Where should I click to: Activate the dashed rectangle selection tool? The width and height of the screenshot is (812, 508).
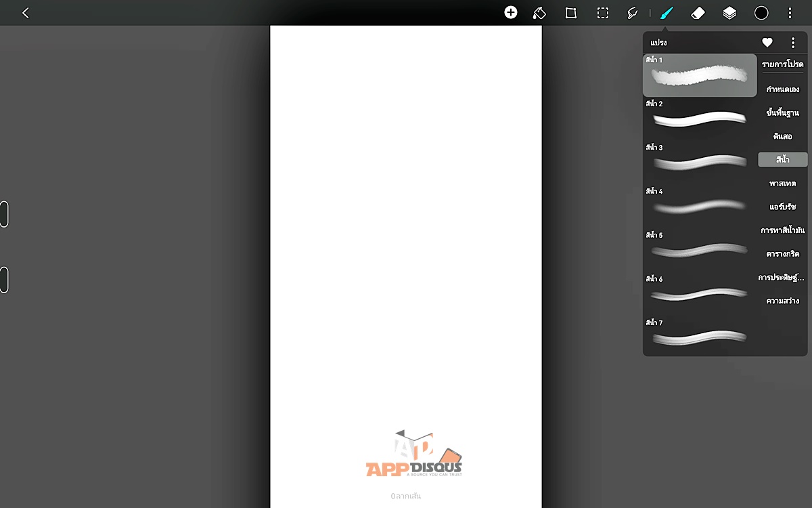[x=602, y=13]
